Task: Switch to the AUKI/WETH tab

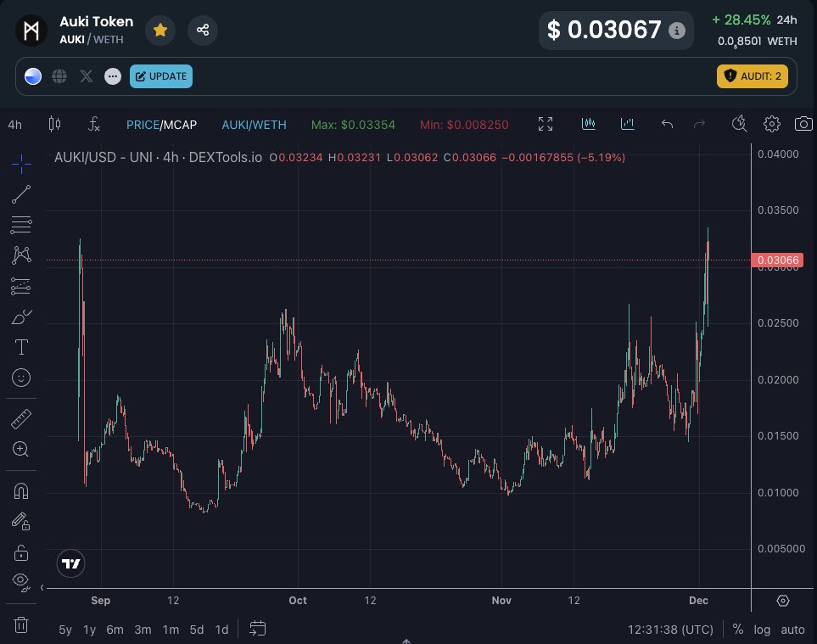Action: pos(254,124)
